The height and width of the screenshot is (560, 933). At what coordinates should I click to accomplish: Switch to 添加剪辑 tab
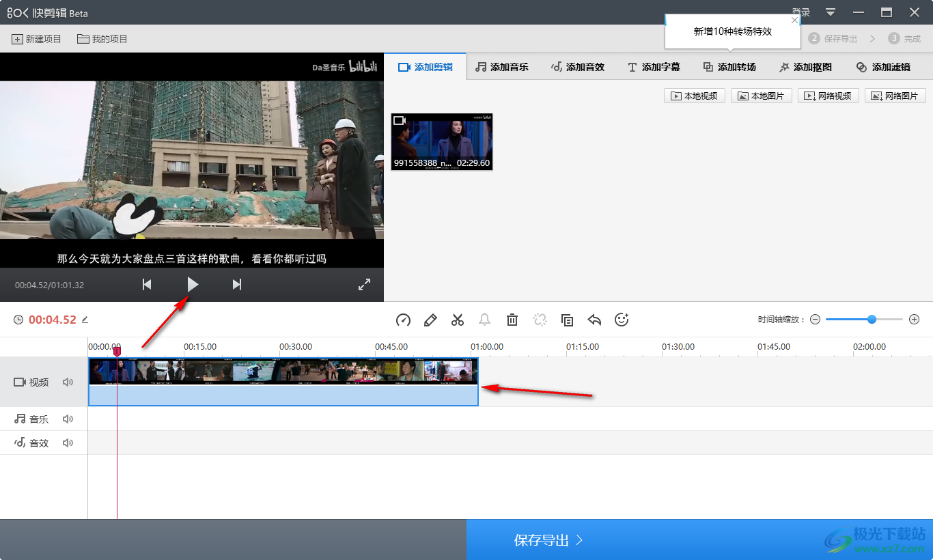click(425, 67)
